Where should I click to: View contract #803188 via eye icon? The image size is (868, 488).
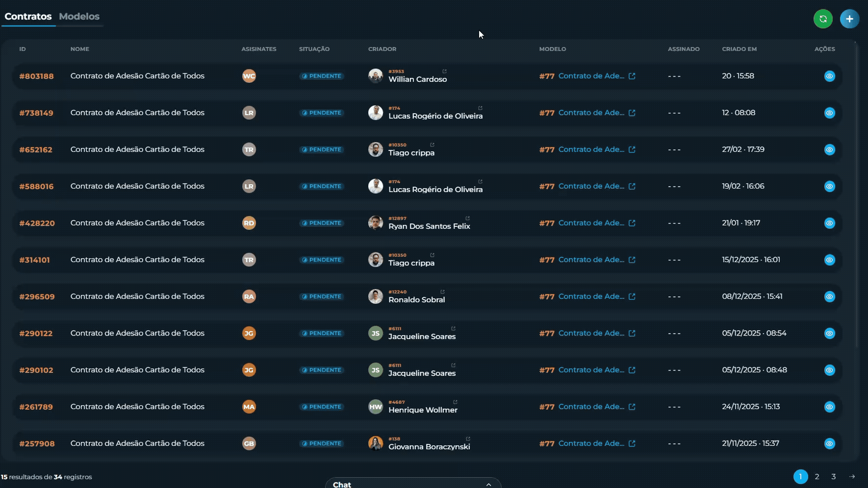pos(829,76)
